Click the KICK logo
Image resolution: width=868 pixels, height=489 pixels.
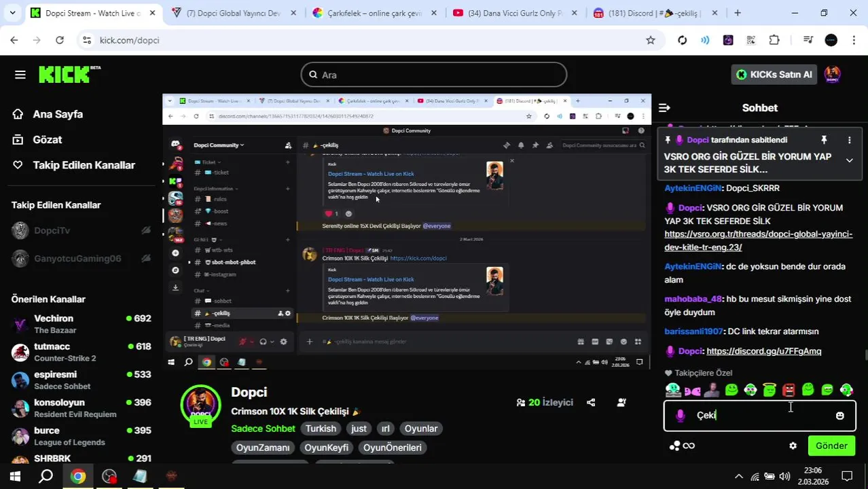click(x=69, y=74)
